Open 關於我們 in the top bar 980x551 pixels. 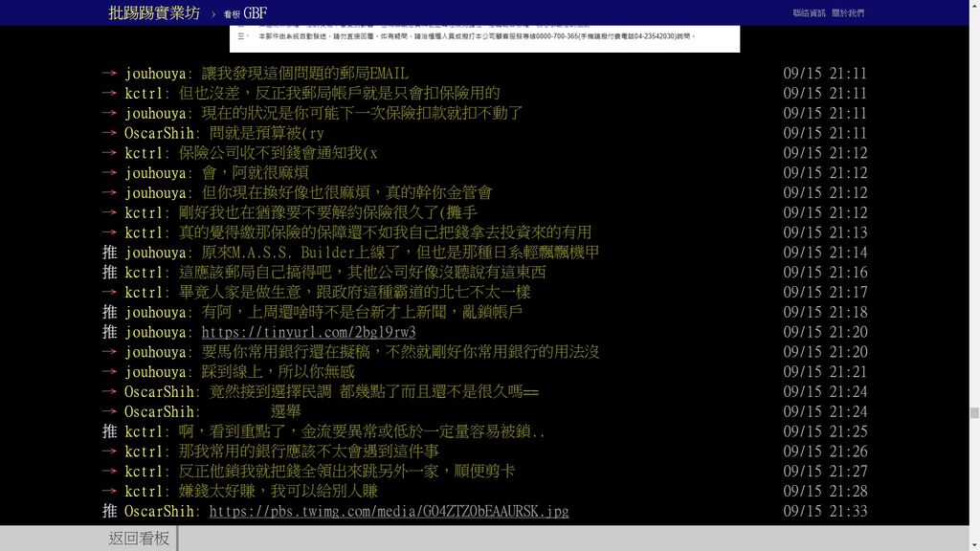848,13
